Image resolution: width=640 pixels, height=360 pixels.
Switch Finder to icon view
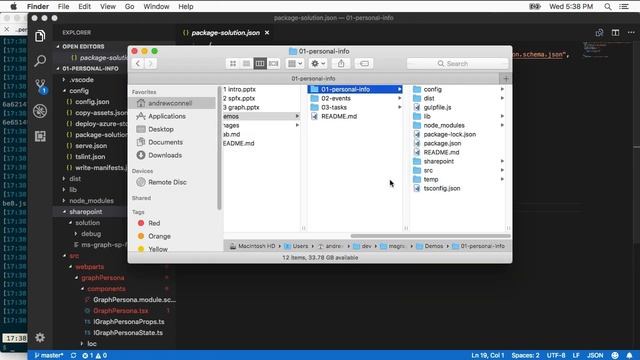233,64
